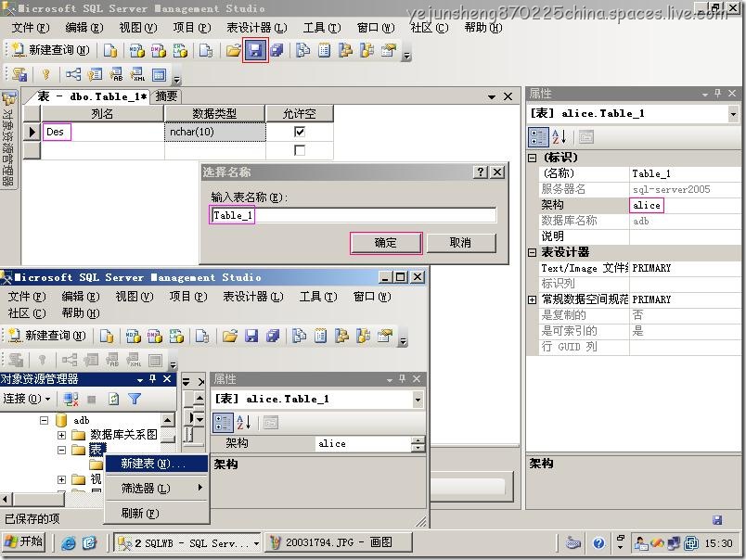This screenshot has height=560, width=746.
Task: Click Internet Explorer icon on the taskbar
Action: tap(69, 542)
